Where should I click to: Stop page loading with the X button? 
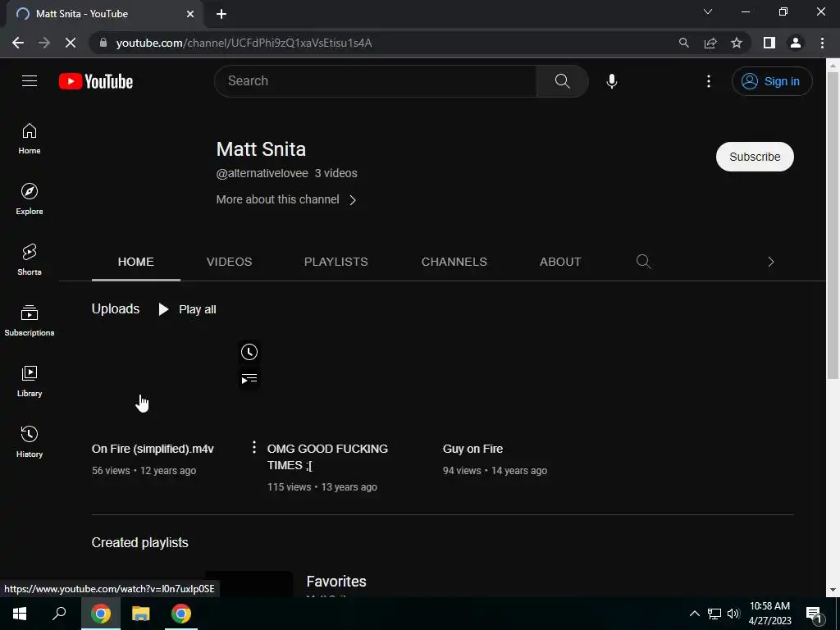(71, 43)
